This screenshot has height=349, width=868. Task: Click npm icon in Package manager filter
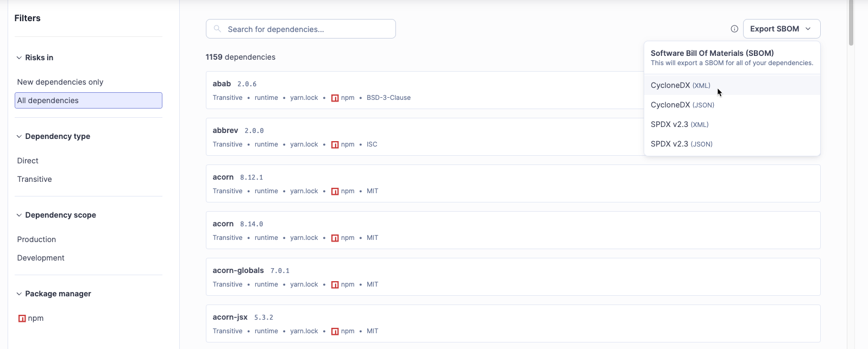pos(22,319)
